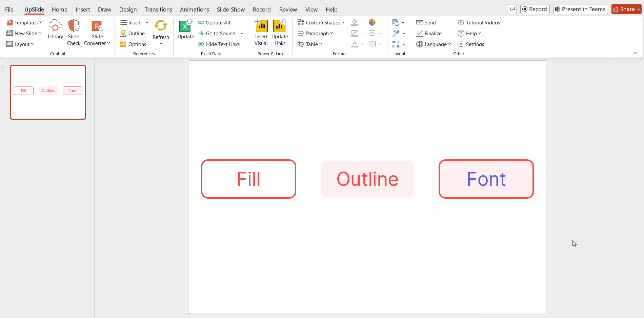
Task: Open the Slide Show tab
Action: [231, 9]
